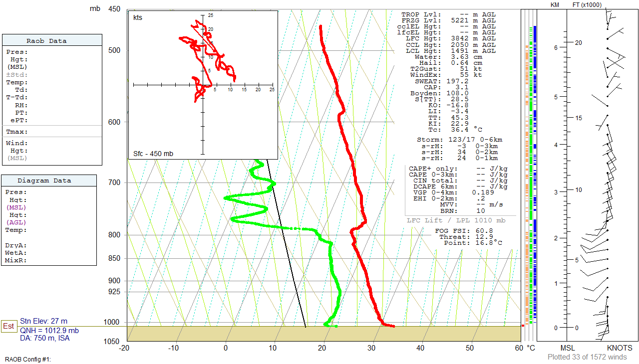639x364 pixels.
Task: Click the FT (x1000) height axis header
Action: [x=587, y=5]
